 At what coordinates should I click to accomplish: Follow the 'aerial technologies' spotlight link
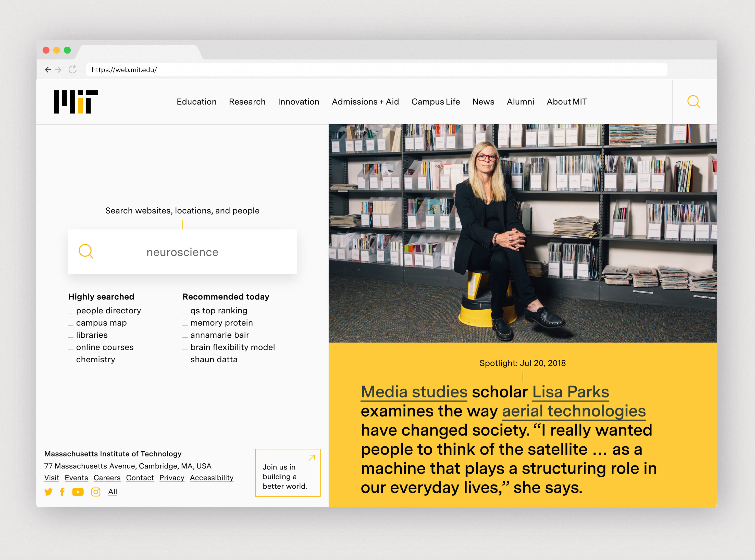(x=574, y=411)
